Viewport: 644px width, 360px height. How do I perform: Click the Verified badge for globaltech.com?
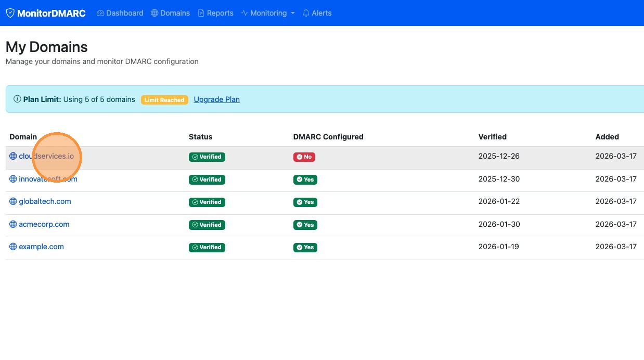click(x=207, y=202)
